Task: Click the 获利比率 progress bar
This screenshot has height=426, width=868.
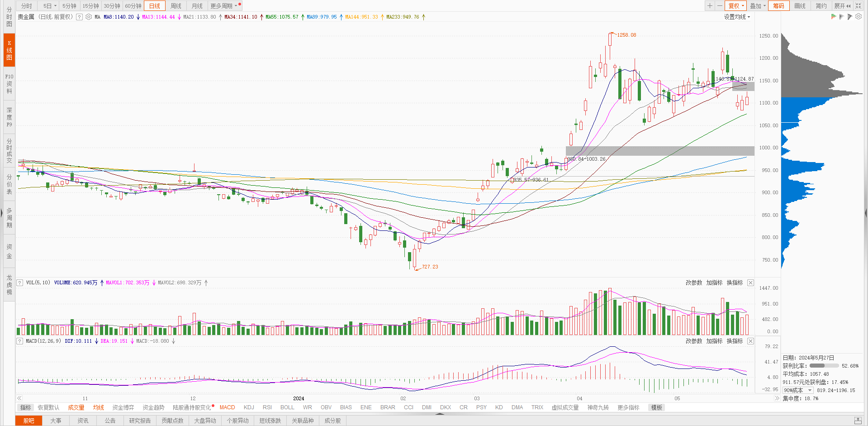Action: 824,366
